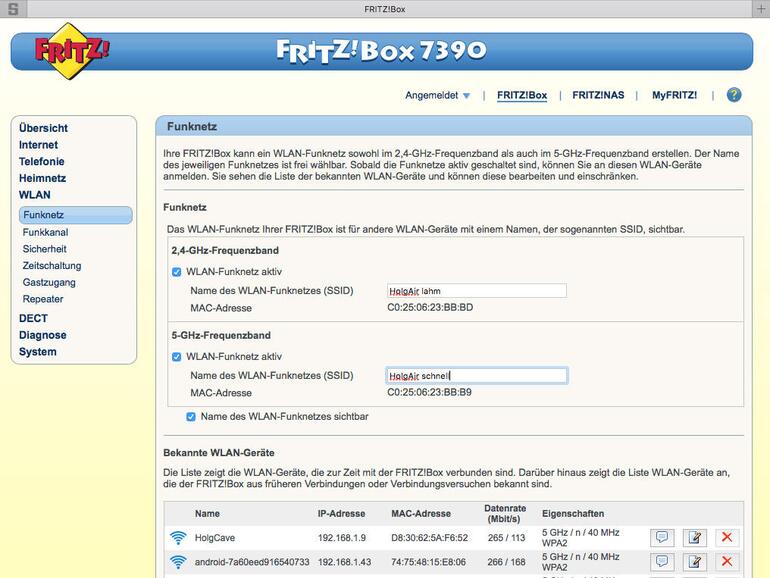Open System menu in sidebar
770x578 pixels.
38,352
